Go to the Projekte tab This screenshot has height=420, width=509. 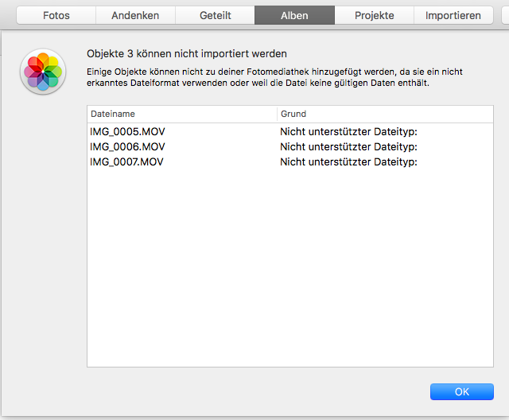[x=374, y=15]
